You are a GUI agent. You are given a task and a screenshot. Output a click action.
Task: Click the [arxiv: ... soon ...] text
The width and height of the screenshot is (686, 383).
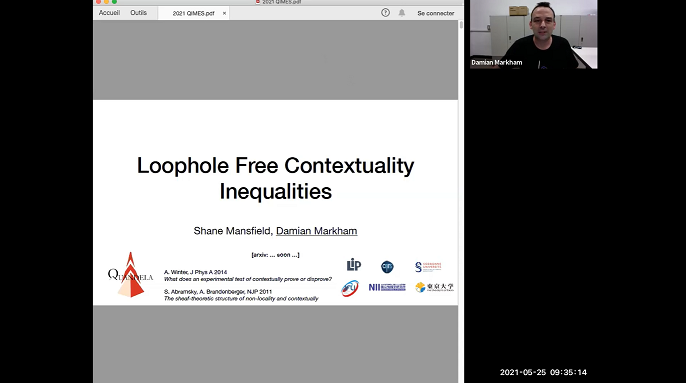(275, 255)
